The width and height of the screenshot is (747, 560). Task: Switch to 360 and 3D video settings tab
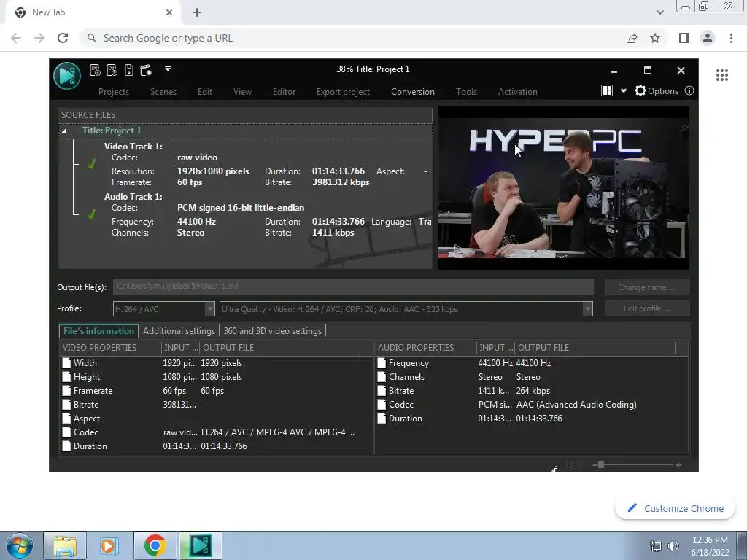pyautogui.click(x=273, y=331)
